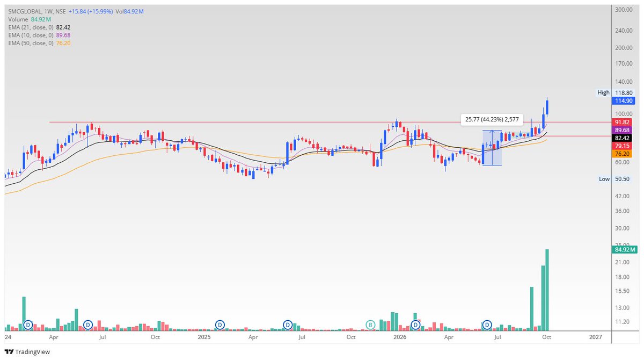Open the dividend marker before Jul 2025

click(x=288, y=325)
